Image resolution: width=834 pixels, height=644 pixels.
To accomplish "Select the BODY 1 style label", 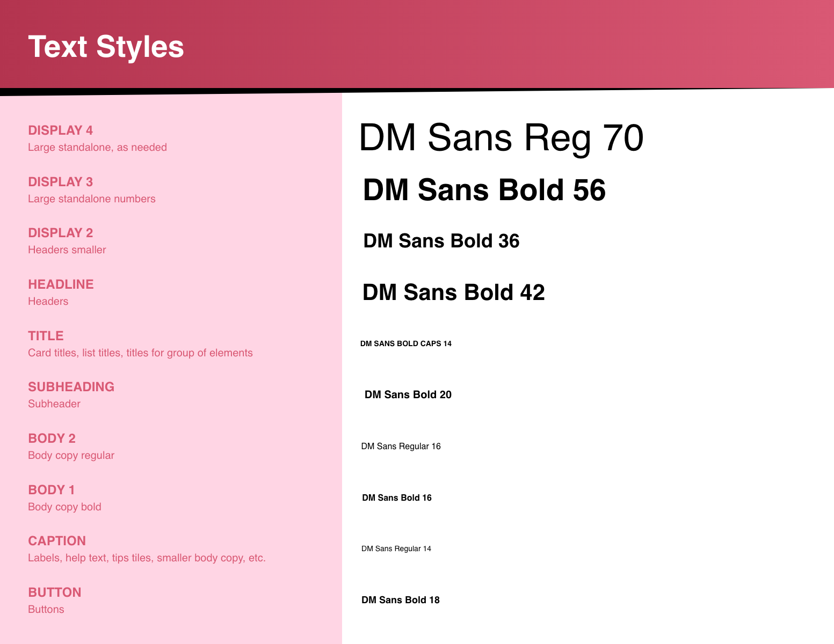I will click(x=51, y=490).
